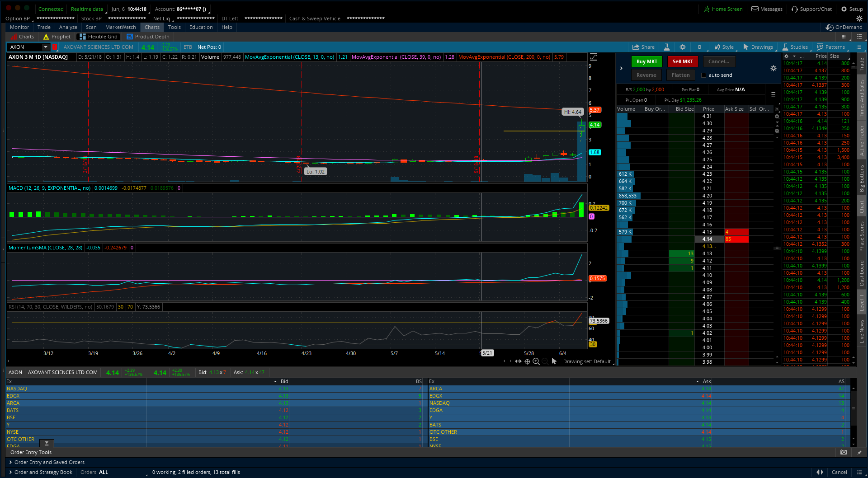Click the zoom in magnifier below chart
The image size is (868, 478).
click(x=536, y=361)
